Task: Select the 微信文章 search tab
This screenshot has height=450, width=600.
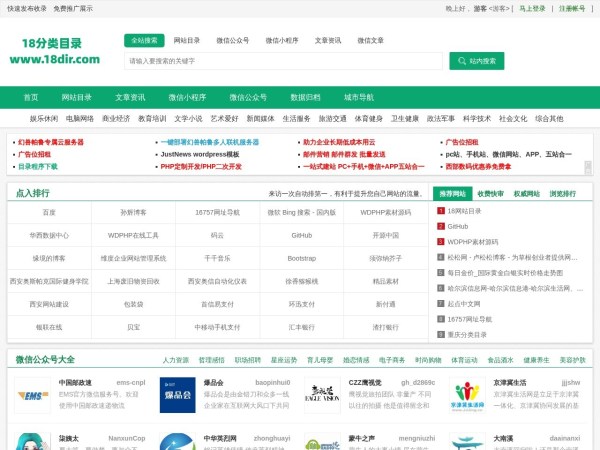Action: pyautogui.click(x=370, y=40)
